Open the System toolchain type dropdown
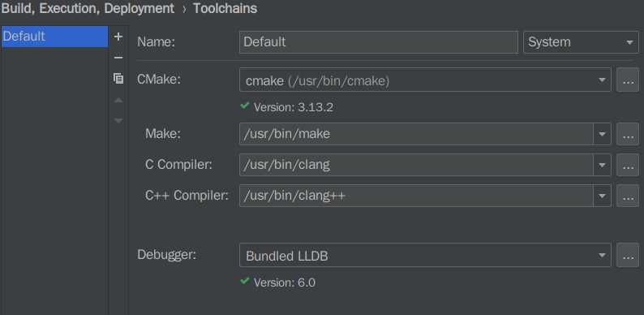 (581, 42)
